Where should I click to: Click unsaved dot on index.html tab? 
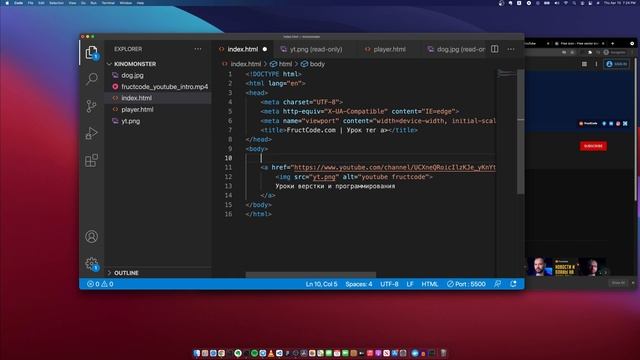(x=265, y=49)
